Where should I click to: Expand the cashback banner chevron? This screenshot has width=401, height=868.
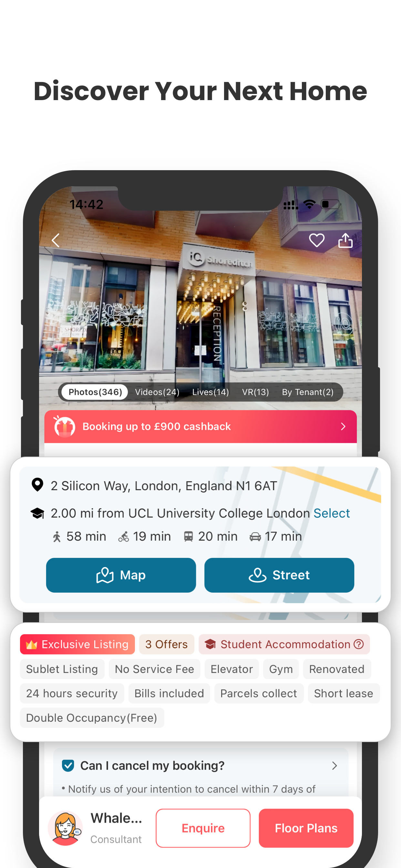point(343,426)
